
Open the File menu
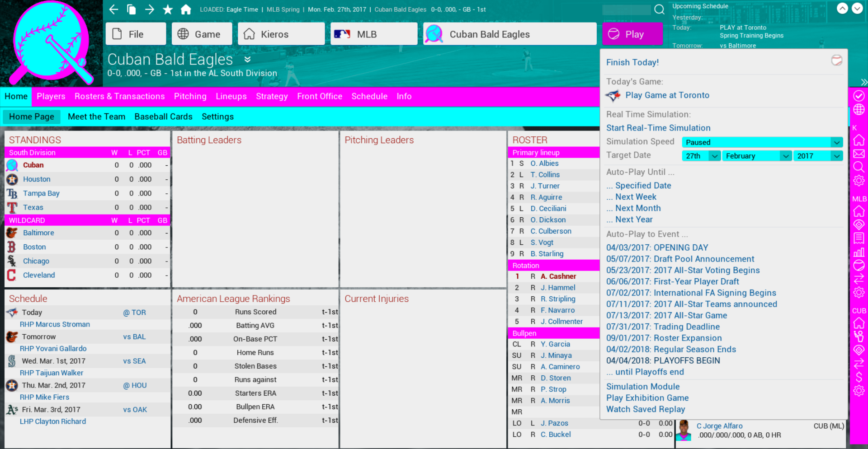click(136, 34)
